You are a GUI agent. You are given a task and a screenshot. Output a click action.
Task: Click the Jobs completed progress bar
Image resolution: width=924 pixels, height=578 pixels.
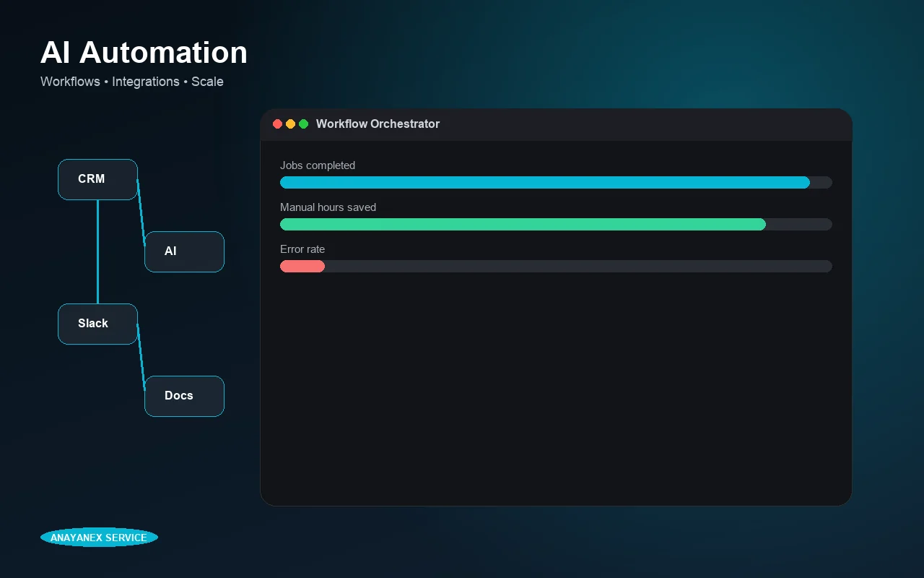click(556, 182)
